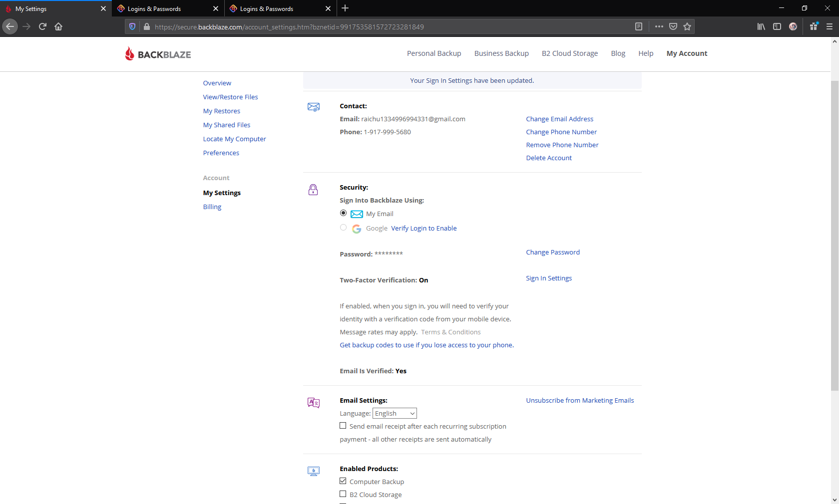
Task: Open My Restores in the sidebar
Action: tap(222, 111)
